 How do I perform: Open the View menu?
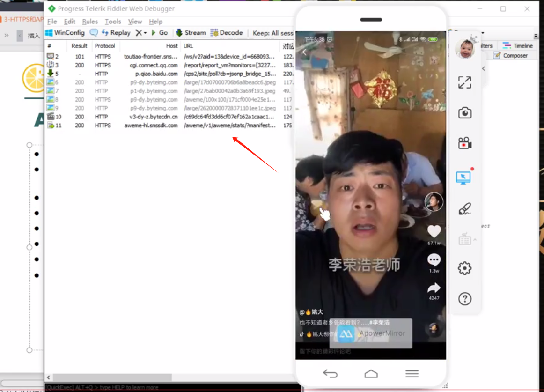pyautogui.click(x=135, y=22)
